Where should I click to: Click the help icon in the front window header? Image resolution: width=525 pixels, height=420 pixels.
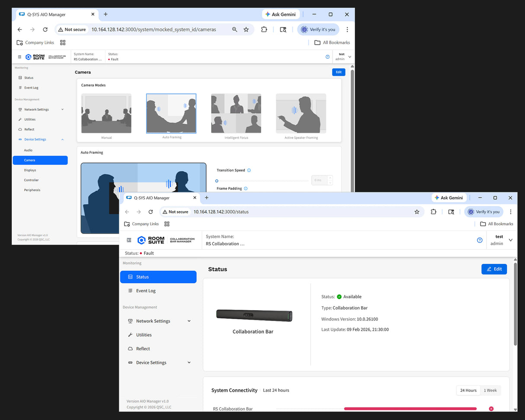(479, 240)
